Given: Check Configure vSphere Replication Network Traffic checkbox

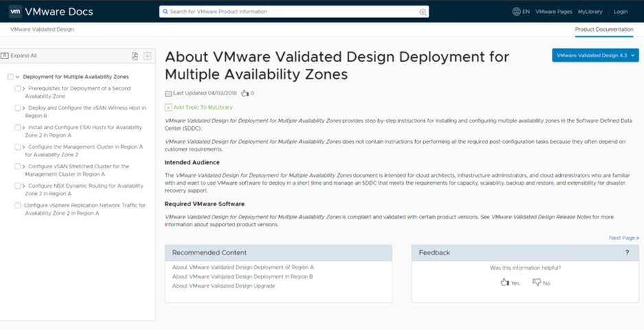Looking at the screenshot, I should point(18,205).
